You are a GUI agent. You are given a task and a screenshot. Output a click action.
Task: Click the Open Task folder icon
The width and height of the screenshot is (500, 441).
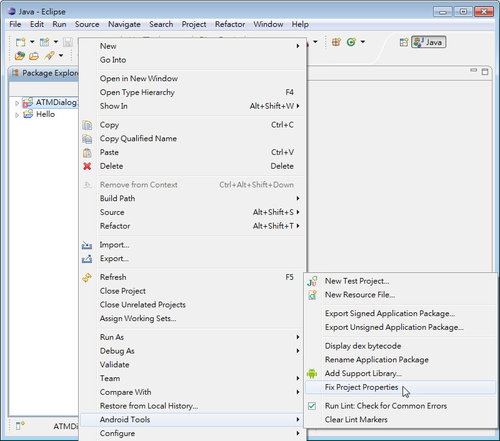[34, 56]
